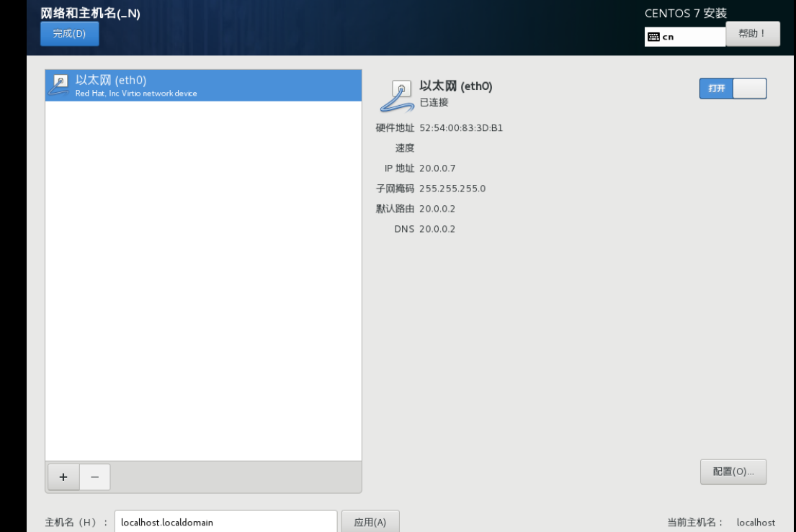
Task: Toggle the eth0 connection switch (打开)
Action: pyautogui.click(x=733, y=89)
